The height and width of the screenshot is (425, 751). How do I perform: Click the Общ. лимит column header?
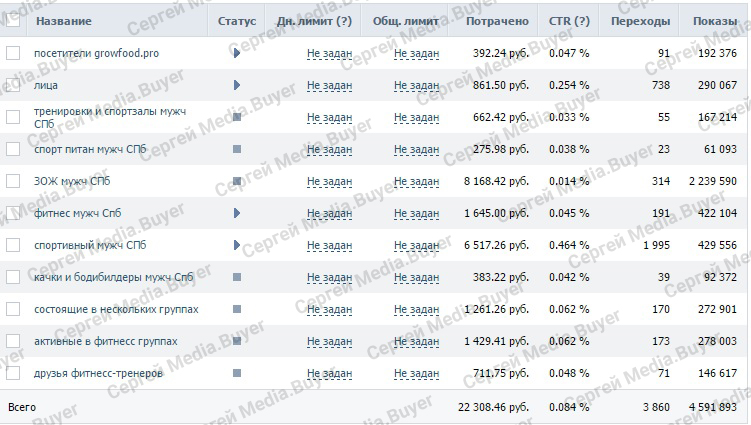[406, 21]
